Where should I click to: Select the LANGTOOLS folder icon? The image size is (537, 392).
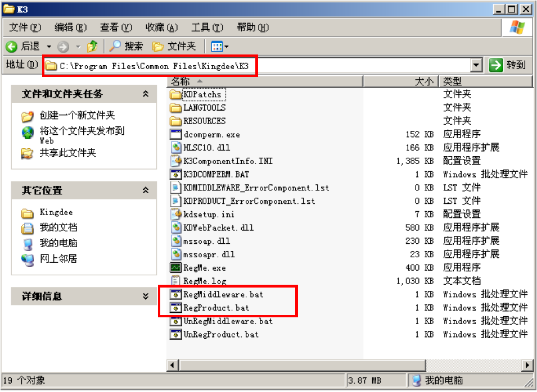175,108
